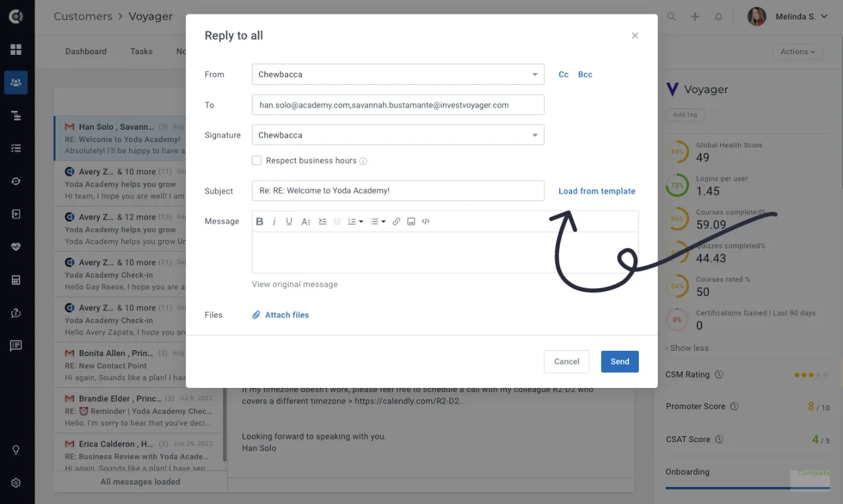Cancel the reply dialog

(x=566, y=362)
